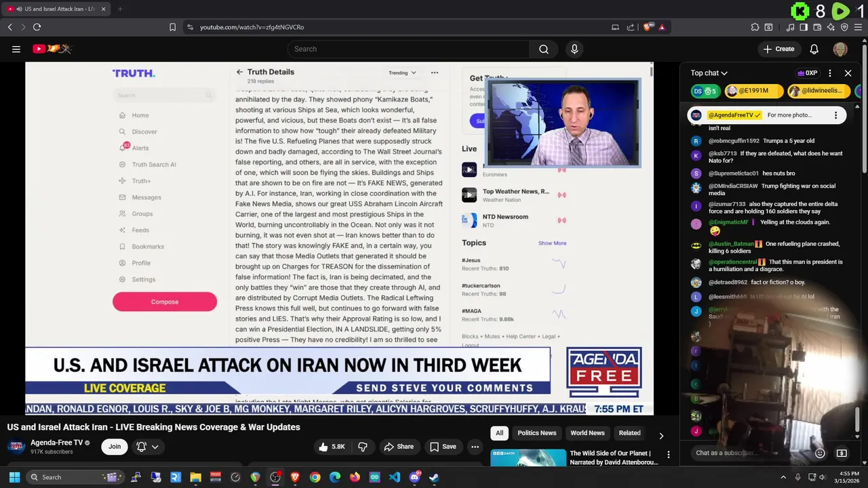Open the browser extensions puzzle icon
The height and width of the screenshot is (488, 868).
point(755,27)
